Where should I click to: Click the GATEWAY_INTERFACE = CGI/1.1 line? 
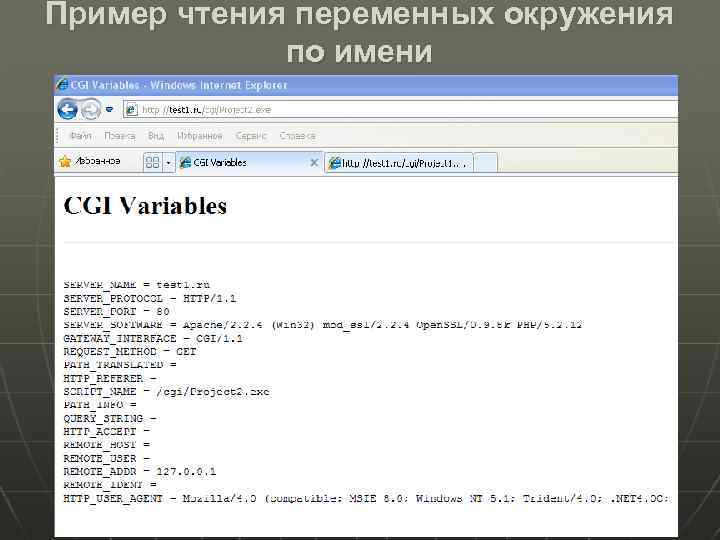[x=153, y=338]
